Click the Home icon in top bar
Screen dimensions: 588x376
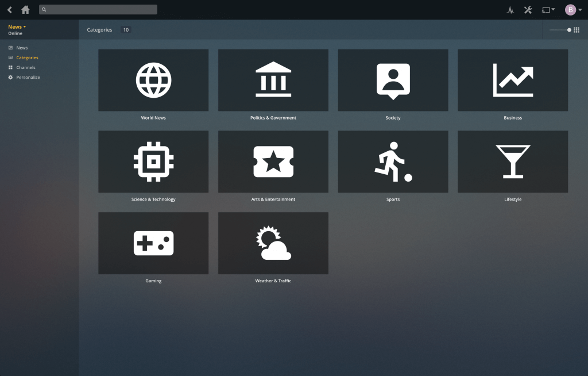coord(25,10)
